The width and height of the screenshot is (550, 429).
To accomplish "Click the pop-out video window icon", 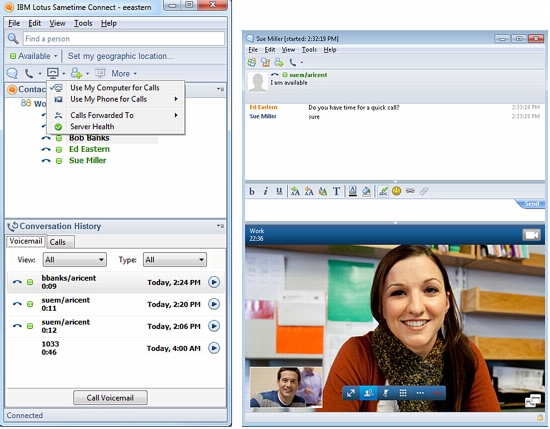I will tap(533, 401).
